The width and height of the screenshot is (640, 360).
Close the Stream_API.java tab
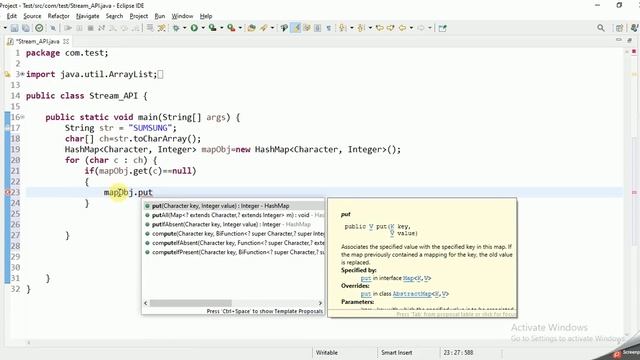pos(66,41)
